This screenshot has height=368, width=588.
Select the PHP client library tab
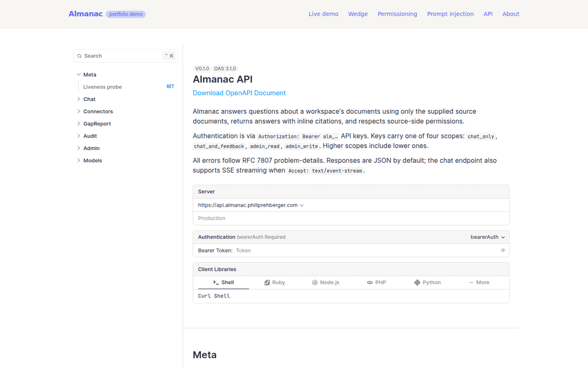click(376, 283)
